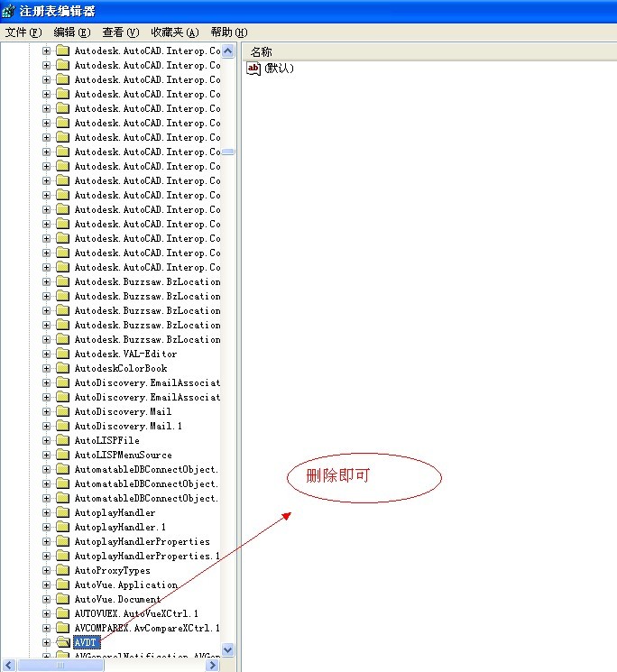
Task: Click folder icon of AUTOVUEX.AutoVueXCtrl.1
Action: pyautogui.click(x=63, y=613)
